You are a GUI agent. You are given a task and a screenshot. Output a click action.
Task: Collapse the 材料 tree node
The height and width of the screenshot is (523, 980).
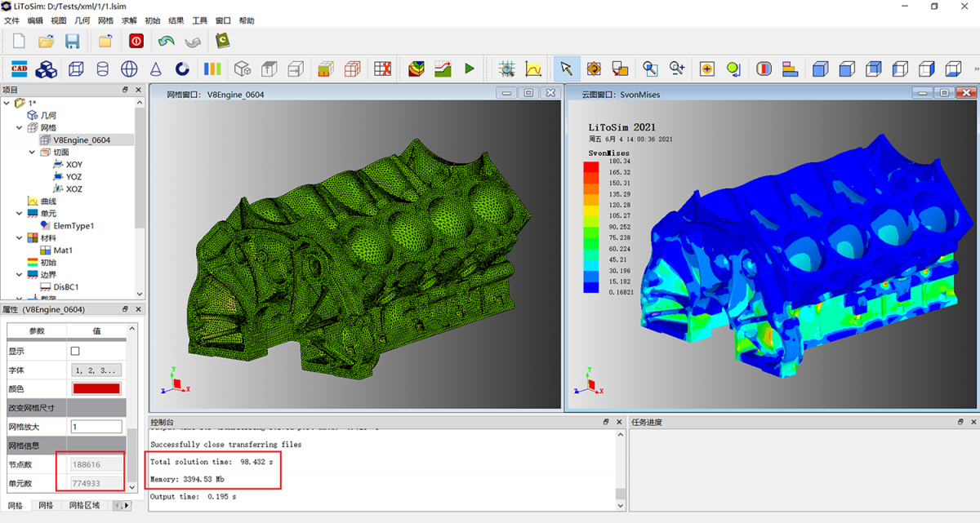(20, 237)
